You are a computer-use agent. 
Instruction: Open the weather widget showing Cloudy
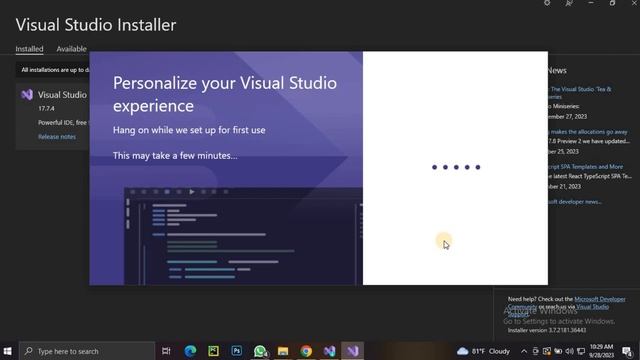[x=483, y=351]
